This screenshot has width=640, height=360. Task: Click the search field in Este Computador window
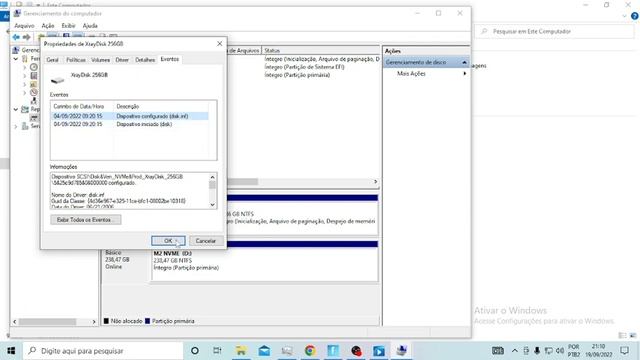pyautogui.click(x=554, y=31)
